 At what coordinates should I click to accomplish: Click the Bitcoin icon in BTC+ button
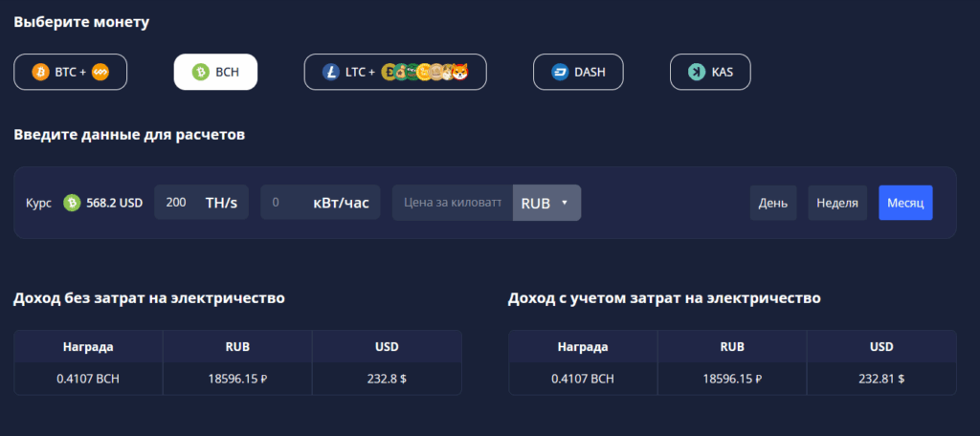pyautogui.click(x=40, y=72)
